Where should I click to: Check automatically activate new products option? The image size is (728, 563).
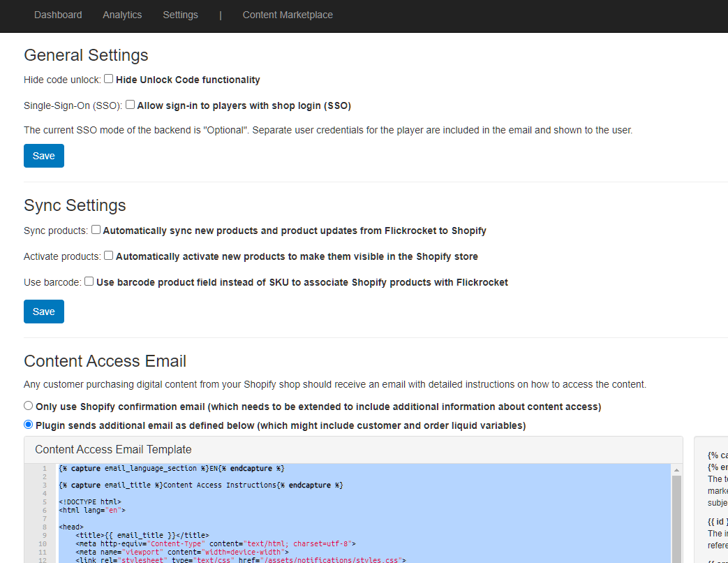109,256
